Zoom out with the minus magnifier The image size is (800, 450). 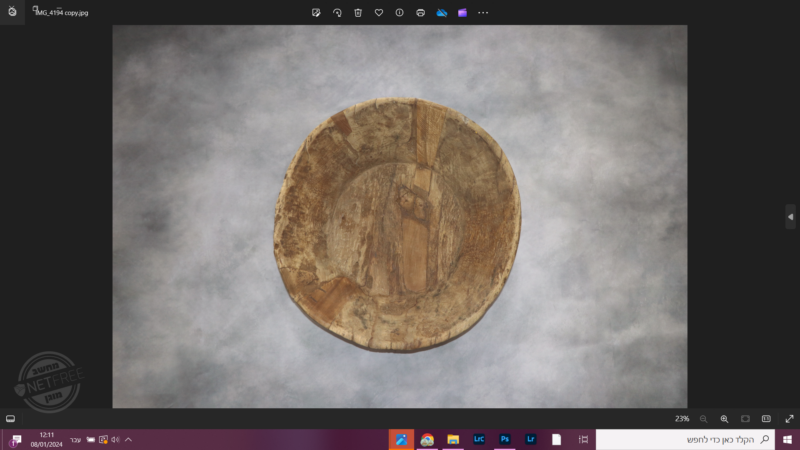(703, 419)
